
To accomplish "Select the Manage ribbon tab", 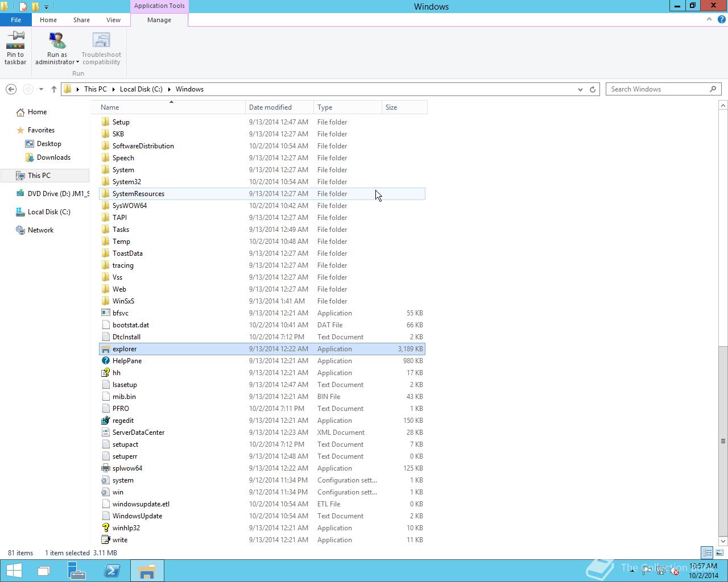I will point(159,20).
